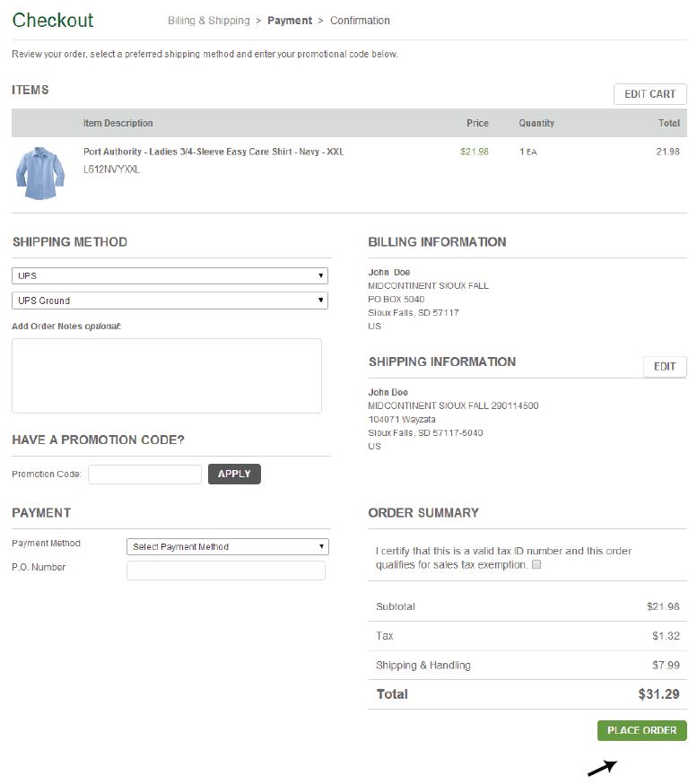Click the Item Description column header

118,123
